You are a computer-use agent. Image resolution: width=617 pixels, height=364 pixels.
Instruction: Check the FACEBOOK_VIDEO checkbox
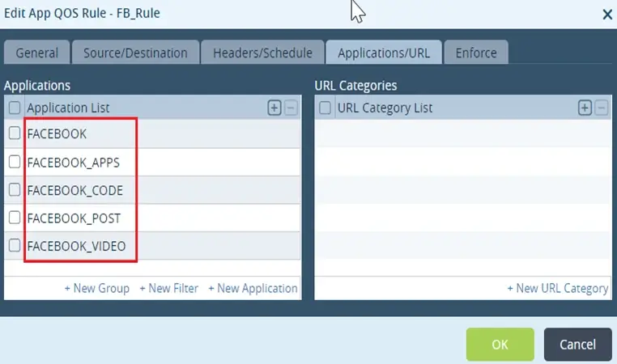[15, 245]
